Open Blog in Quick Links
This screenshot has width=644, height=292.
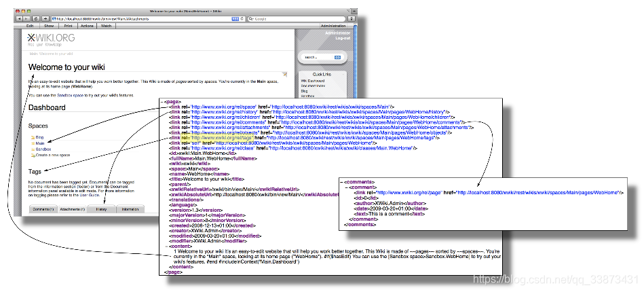point(304,91)
